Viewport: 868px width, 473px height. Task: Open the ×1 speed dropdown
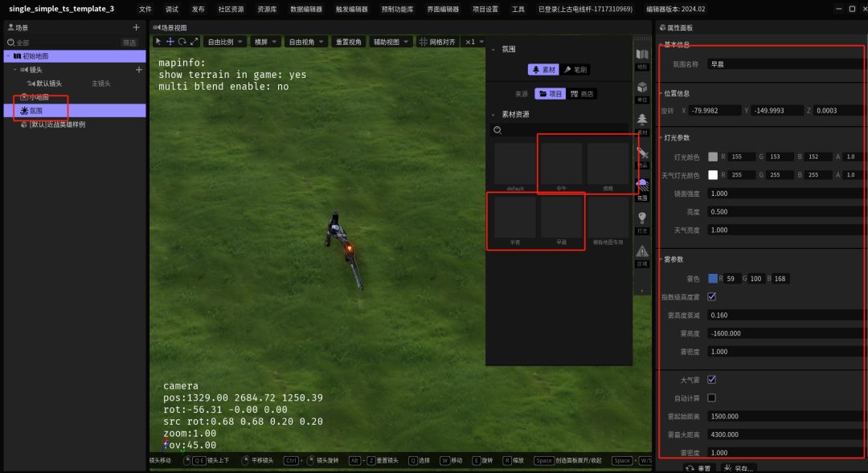click(474, 42)
